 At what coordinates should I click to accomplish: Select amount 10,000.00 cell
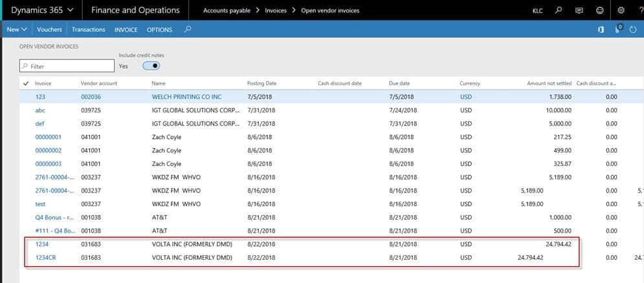[559, 110]
